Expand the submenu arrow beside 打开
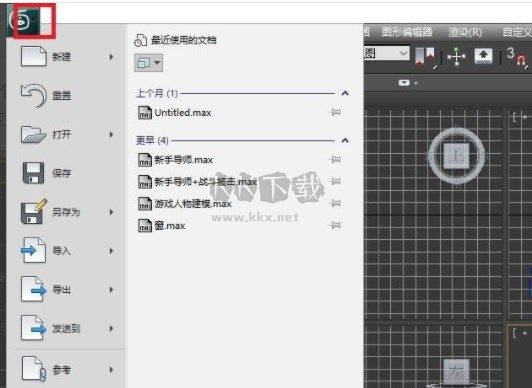This screenshot has width=532, height=388. [x=111, y=135]
